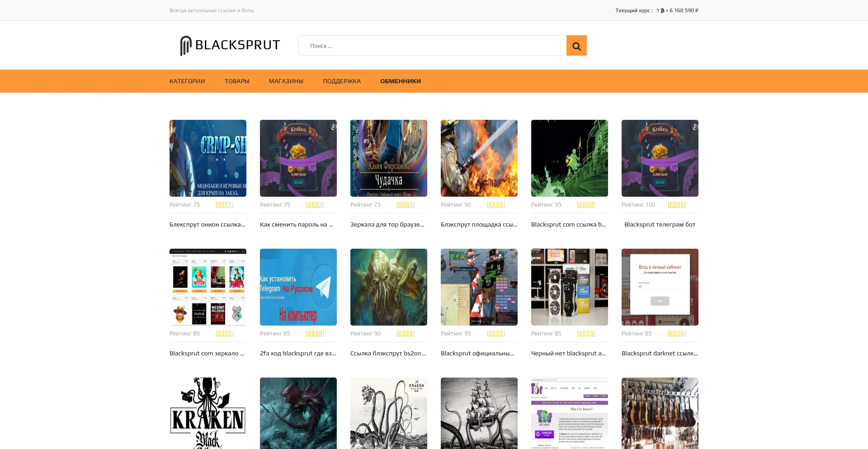Image resolution: width=868 pixels, height=449 pixels.
Task: Click 'Рейтинг 100' text
Action: (x=638, y=205)
